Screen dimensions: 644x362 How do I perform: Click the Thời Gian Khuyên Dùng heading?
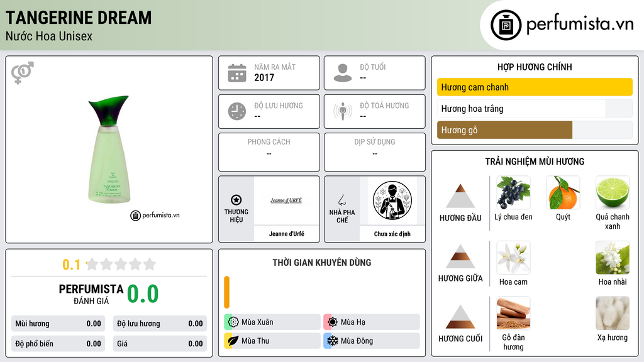tap(322, 263)
